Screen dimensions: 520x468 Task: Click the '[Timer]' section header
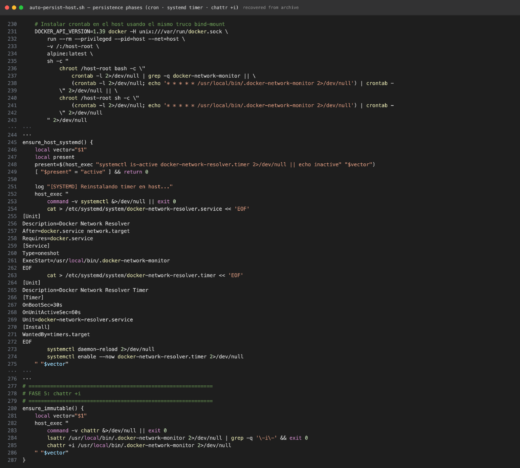(x=33, y=297)
